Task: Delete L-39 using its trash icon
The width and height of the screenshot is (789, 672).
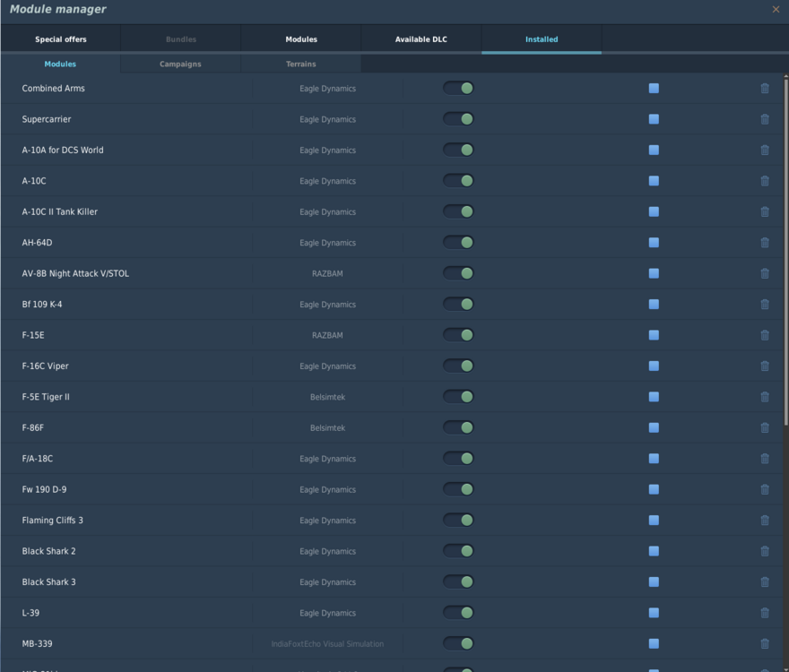Action: 764,613
